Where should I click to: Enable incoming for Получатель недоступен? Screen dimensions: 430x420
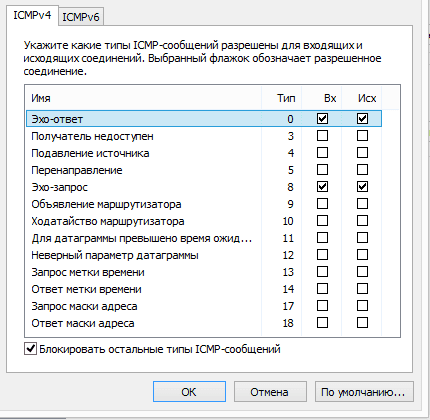pos(322,136)
